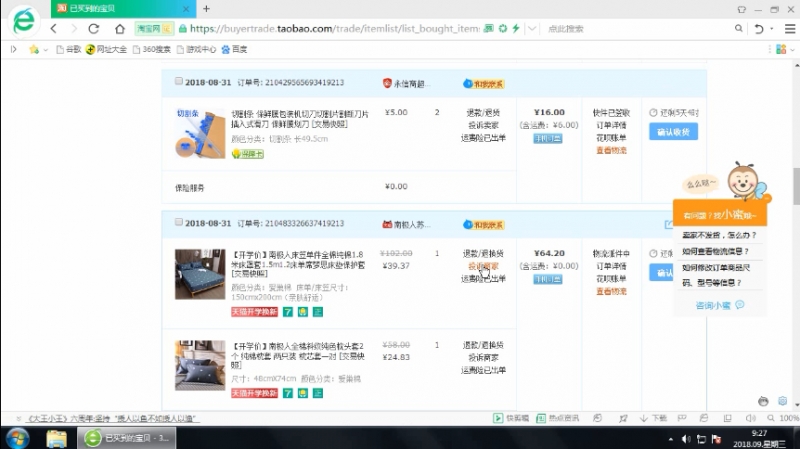The image size is (800, 449).
Task: Select the order 210429565693419213 checkbox
Action: tap(179, 81)
